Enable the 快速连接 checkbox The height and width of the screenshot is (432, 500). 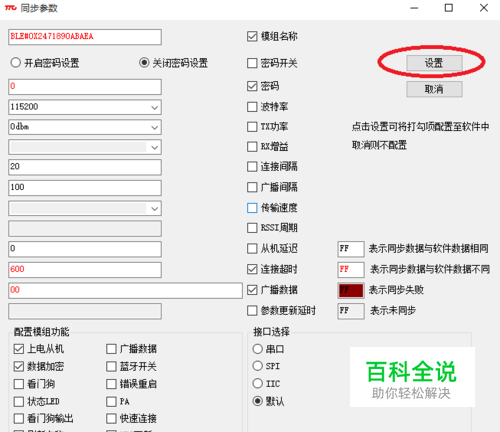tap(111, 419)
